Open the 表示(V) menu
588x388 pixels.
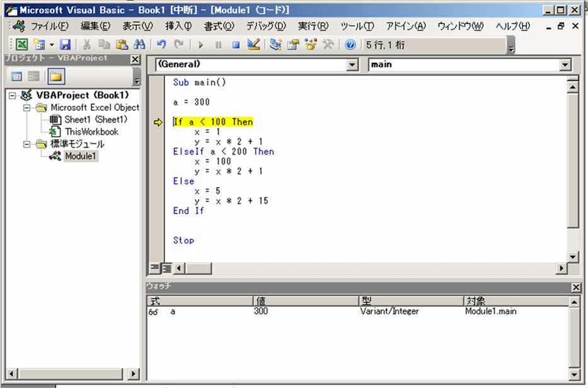[x=137, y=26]
